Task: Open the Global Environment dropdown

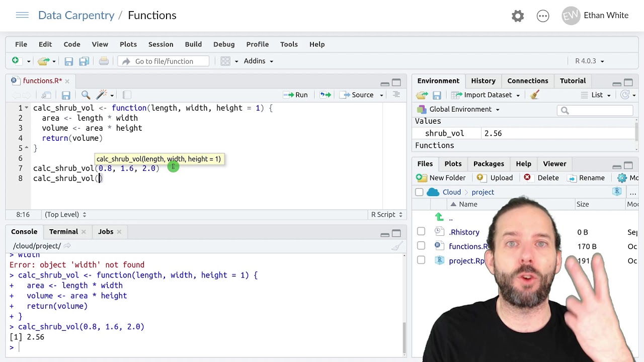Action: click(458, 109)
